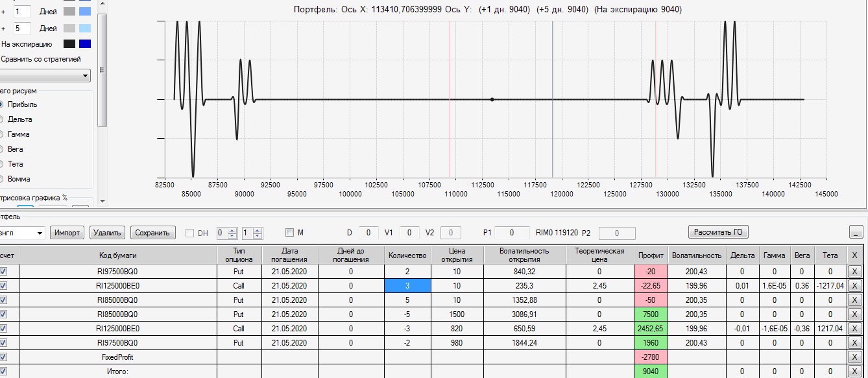Uncheck the FixedProfit row checkbox
Viewport: 868px width, 378px height.
coord(2,357)
